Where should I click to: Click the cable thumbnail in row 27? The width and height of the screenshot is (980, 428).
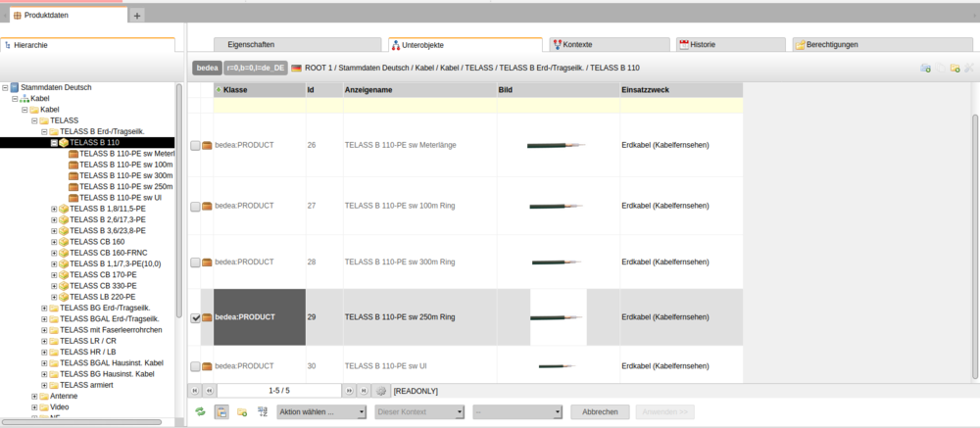coord(556,207)
